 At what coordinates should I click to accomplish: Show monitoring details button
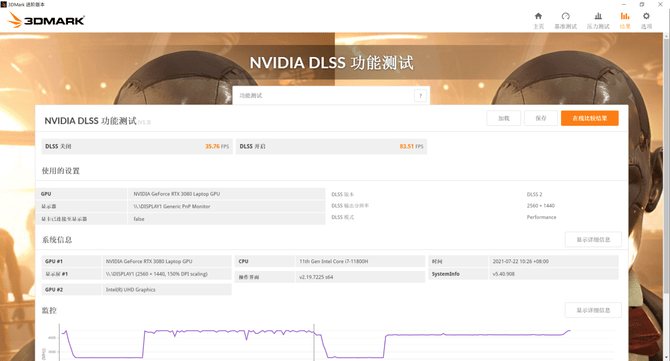point(593,310)
